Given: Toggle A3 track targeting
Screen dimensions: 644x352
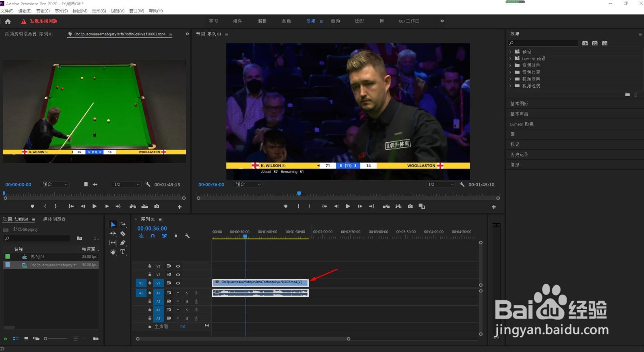Looking at the screenshot, I should click(158, 310).
